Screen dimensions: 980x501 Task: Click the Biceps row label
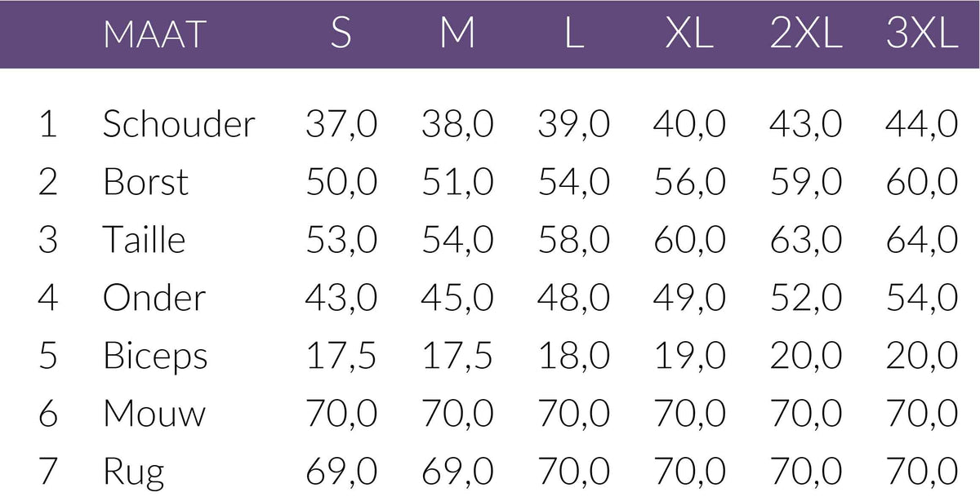tap(155, 357)
